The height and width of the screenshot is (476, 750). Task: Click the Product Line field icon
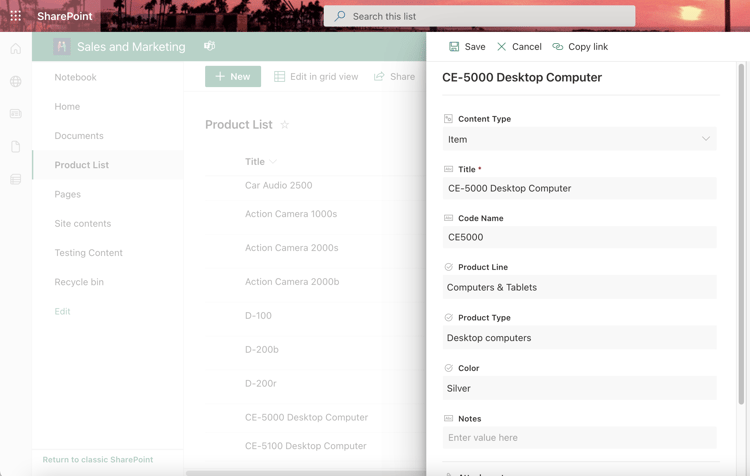click(448, 267)
